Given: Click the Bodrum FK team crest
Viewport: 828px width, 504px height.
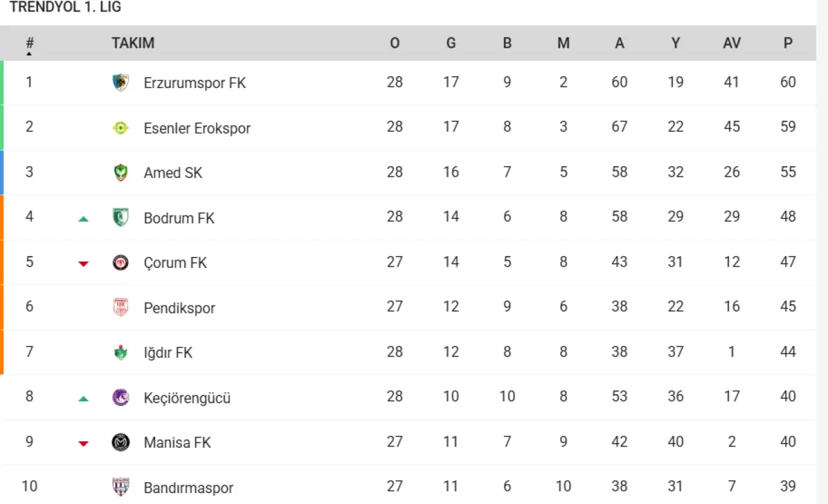Looking at the screenshot, I should point(121,217).
